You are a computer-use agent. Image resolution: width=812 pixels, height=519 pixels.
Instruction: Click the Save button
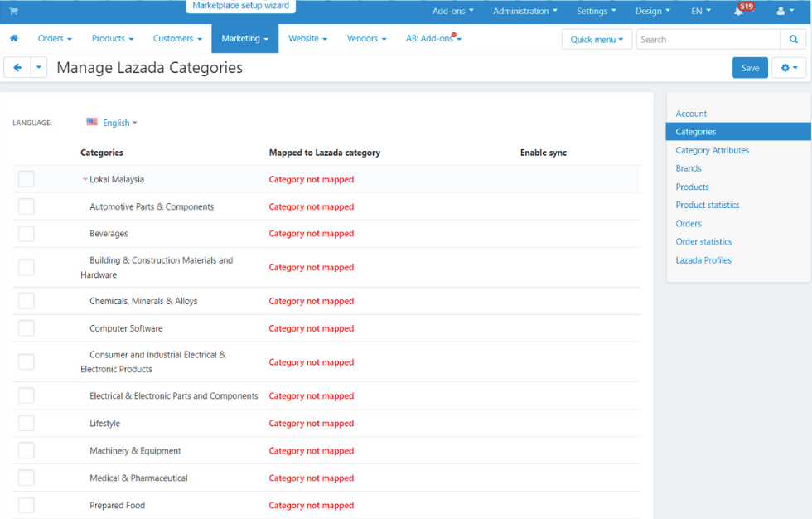click(x=750, y=68)
